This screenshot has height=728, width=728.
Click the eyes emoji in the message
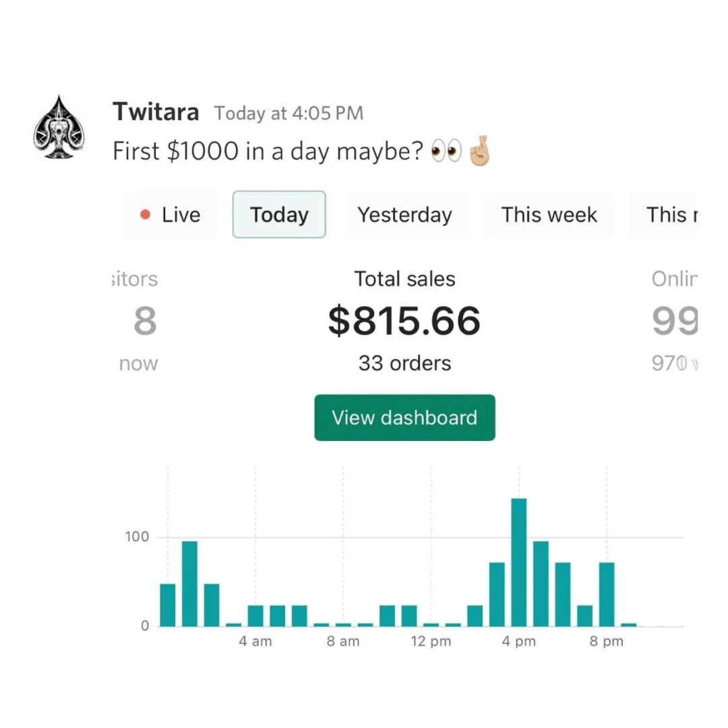click(x=448, y=151)
